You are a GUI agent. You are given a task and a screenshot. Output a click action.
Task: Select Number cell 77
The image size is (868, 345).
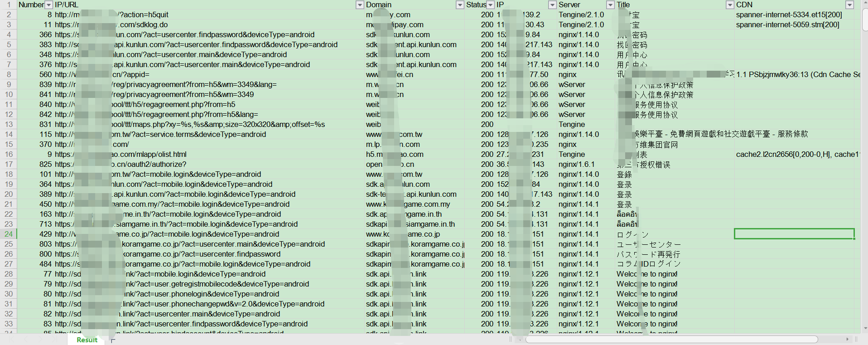click(35, 274)
